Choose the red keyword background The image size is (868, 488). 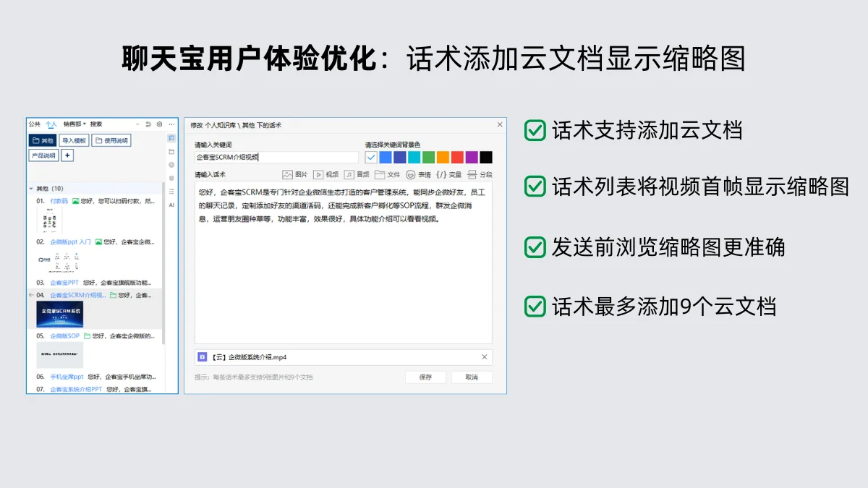point(457,157)
